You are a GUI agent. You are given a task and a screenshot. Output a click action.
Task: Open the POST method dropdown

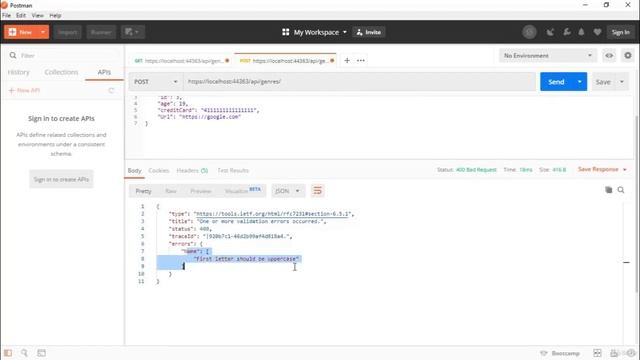156,82
